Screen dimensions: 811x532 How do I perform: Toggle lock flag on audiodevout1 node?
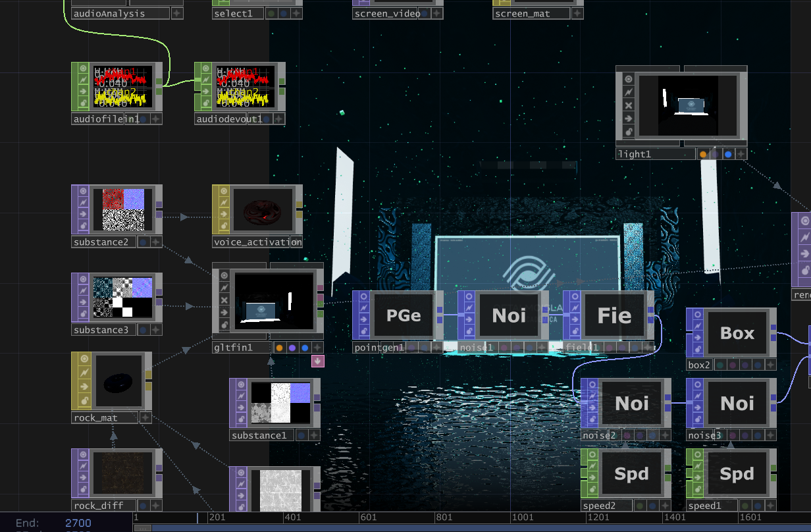tap(207, 103)
